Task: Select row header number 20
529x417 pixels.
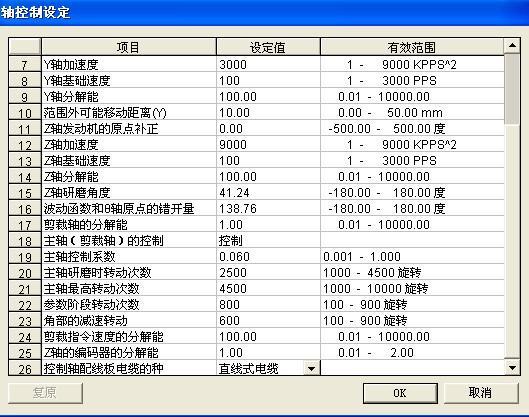Action: click(x=25, y=273)
